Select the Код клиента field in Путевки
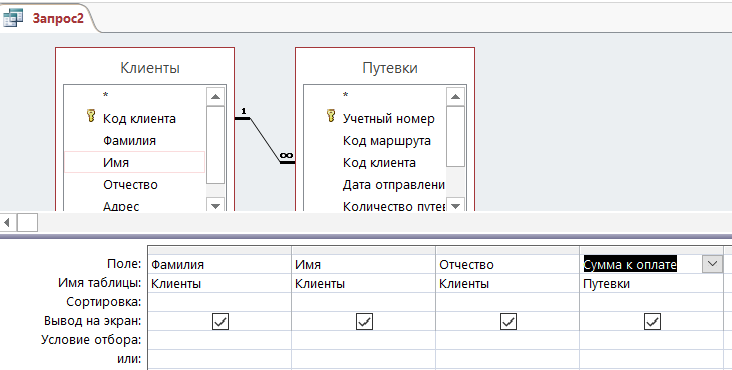Viewport: 732px width, 370px height. tap(374, 162)
